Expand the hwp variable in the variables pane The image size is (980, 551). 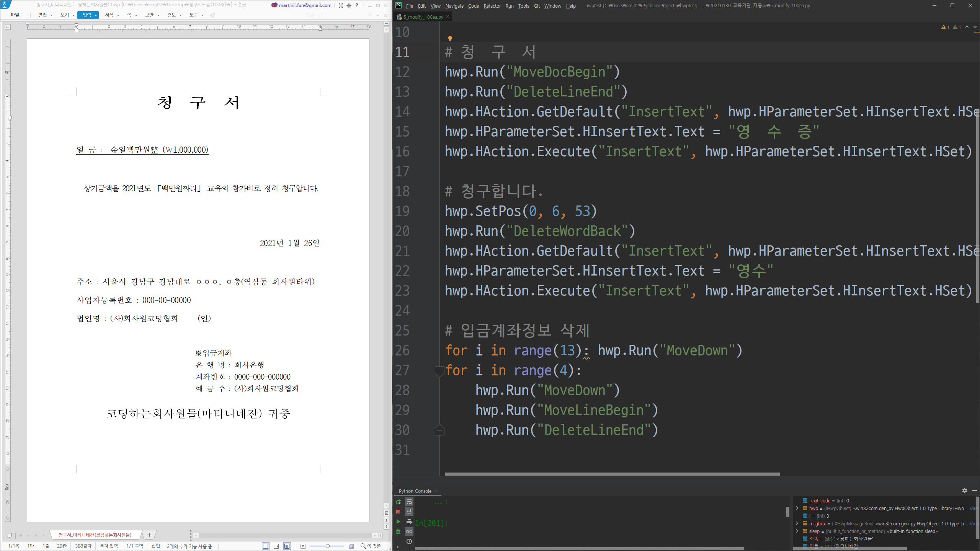[x=797, y=508]
